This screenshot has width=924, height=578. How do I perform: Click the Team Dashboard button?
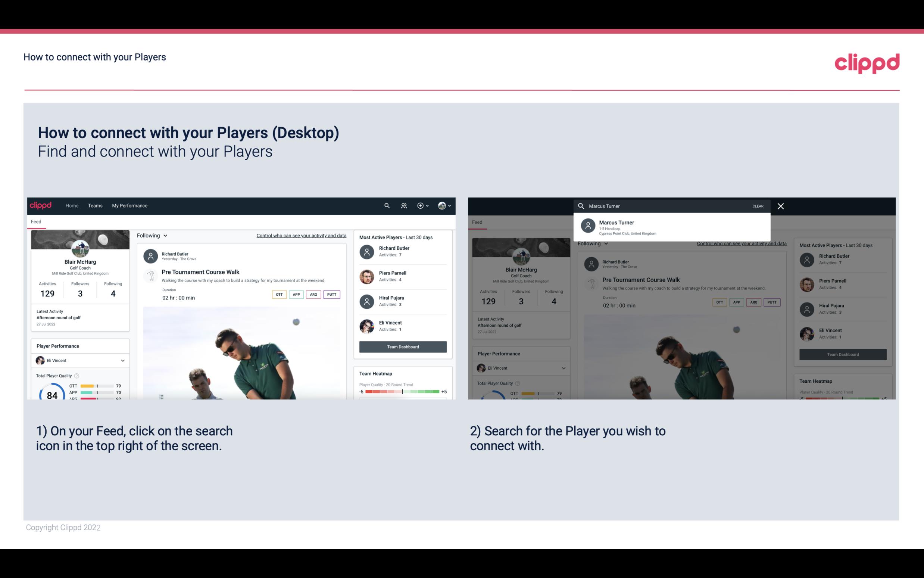[402, 346]
